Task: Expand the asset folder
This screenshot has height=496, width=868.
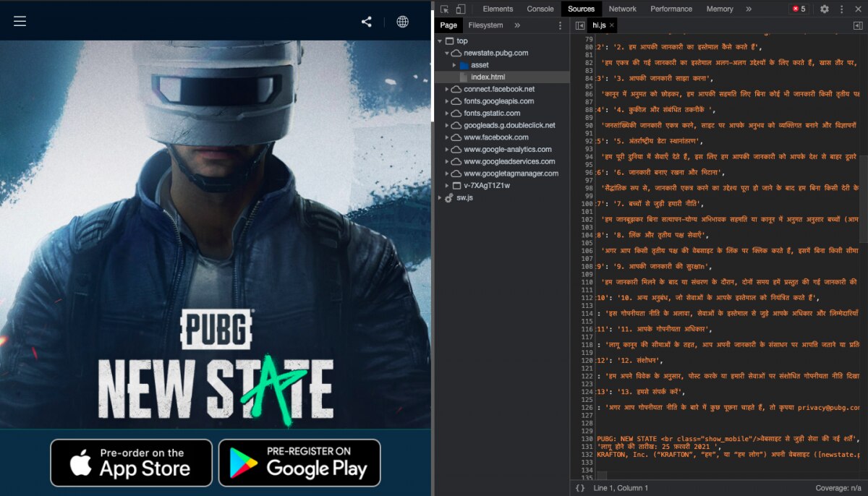Action: point(455,65)
